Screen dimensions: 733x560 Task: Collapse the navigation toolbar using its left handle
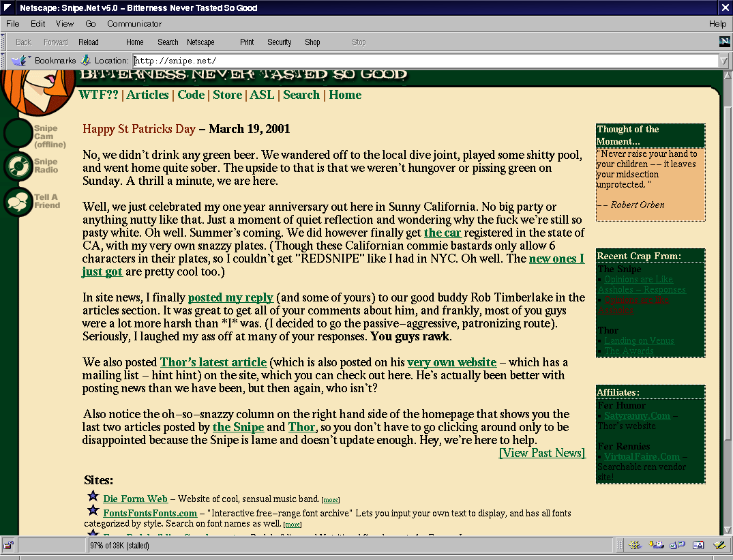[3, 42]
